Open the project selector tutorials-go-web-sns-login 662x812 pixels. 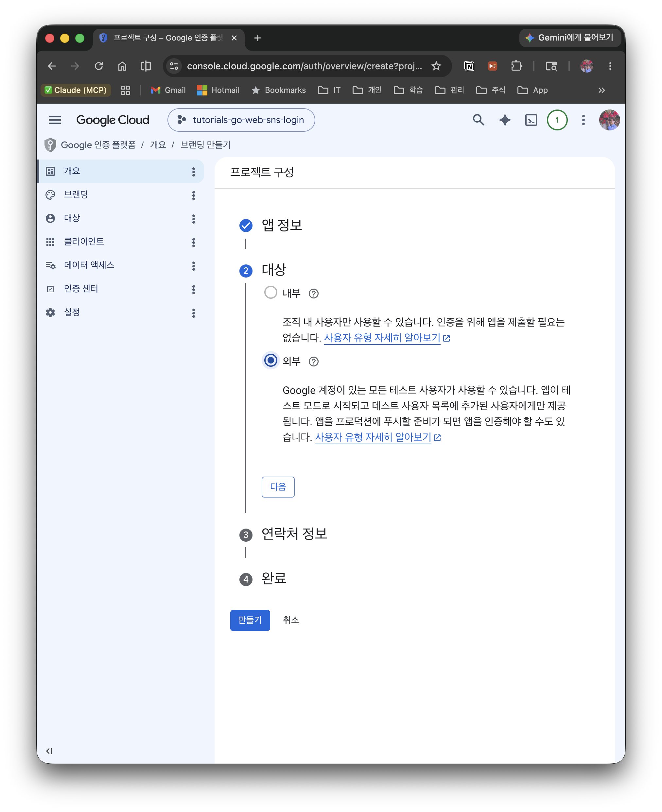pos(241,120)
